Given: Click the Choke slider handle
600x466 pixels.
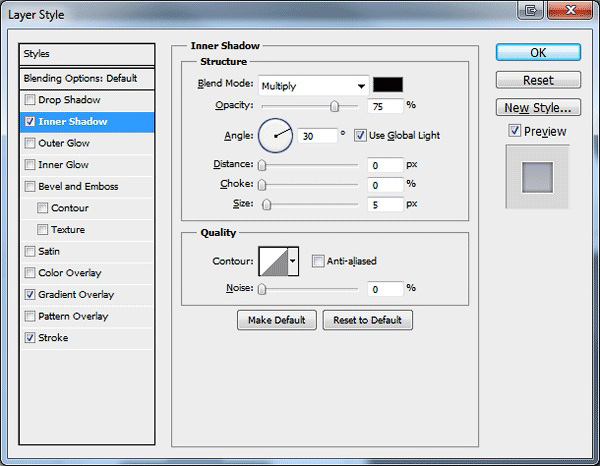Looking at the screenshot, I should pos(262,185).
